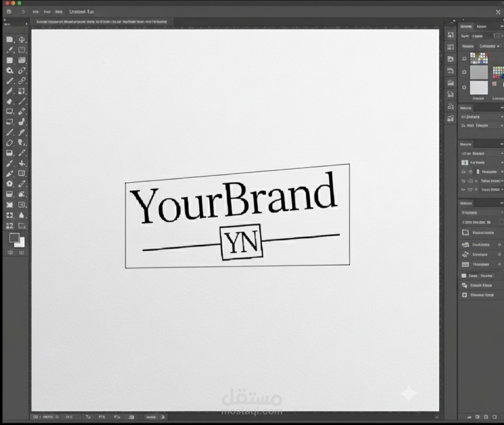The height and width of the screenshot is (425, 504).
Task: Select the landscape image tool in the toolbox
Action: [x=21, y=60]
